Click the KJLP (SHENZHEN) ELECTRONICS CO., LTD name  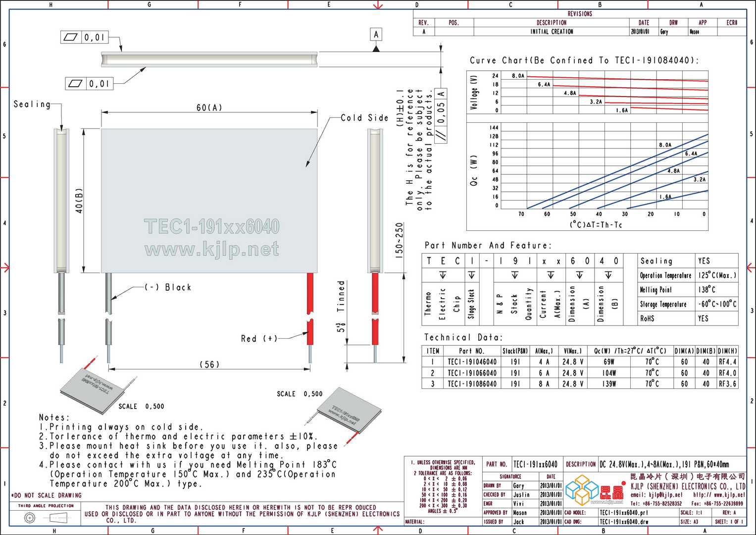tap(688, 486)
